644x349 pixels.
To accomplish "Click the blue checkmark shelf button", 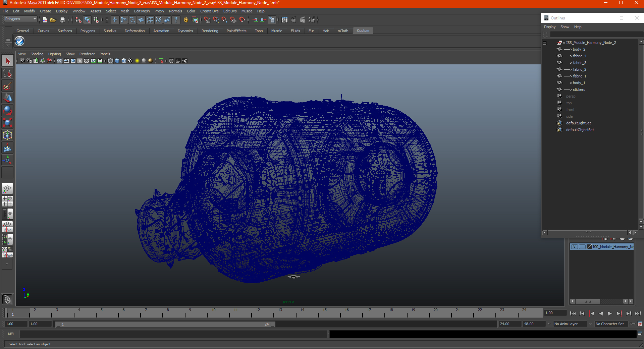I will pyautogui.click(x=20, y=41).
